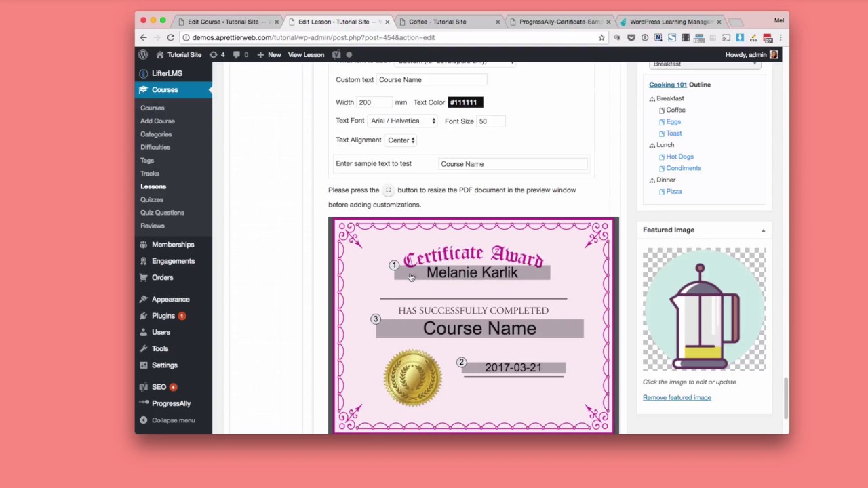Switch to the ProgressAlly-Certificate-Sample tab
The width and height of the screenshot is (868, 488).
560,22
